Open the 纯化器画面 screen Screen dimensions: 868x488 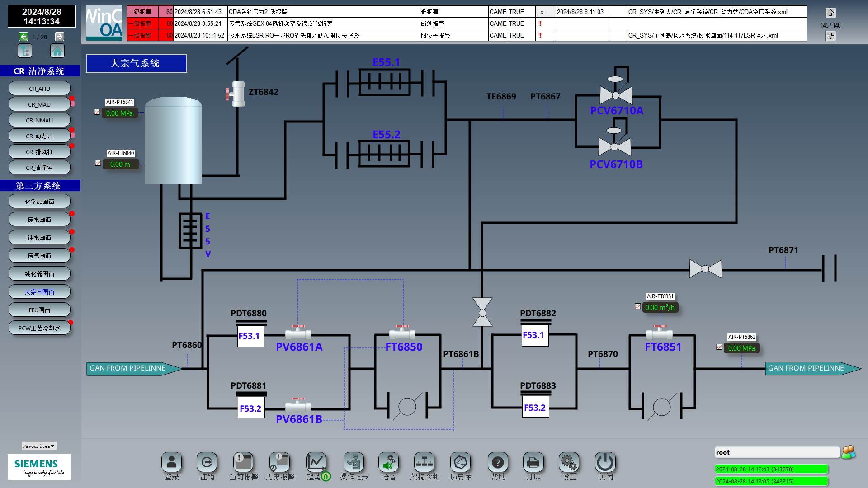tap(39, 274)
